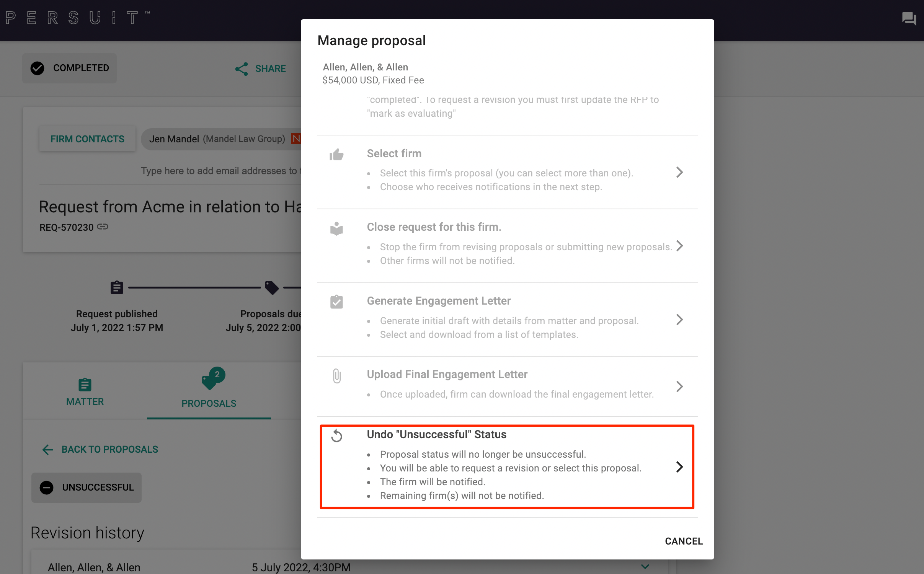Click the email addresses input field
The image size is (924, 574).
coord(221,171)
